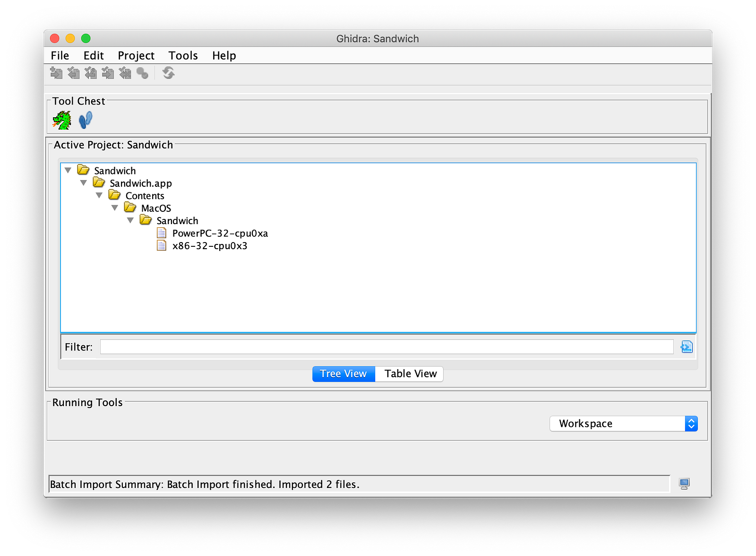Click the Check Out File toolbar icon
The width and height of the screenshot is (756, 556).
coord(73,73)
